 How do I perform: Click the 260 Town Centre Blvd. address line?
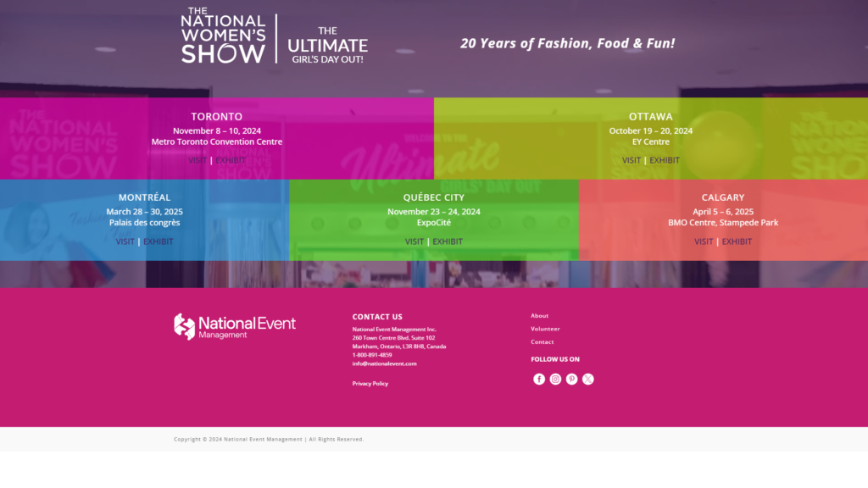pyautogui.click(x=393, y=338)
